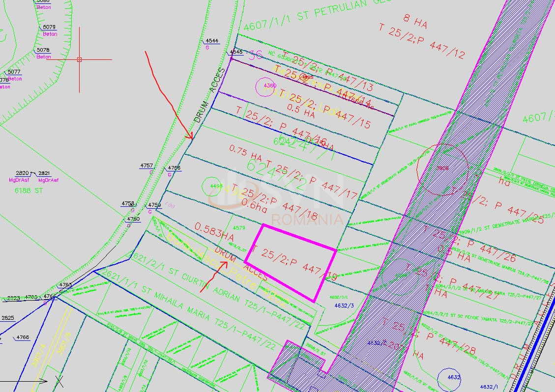
Task: Click survey point label 4544
Action: 212,41
